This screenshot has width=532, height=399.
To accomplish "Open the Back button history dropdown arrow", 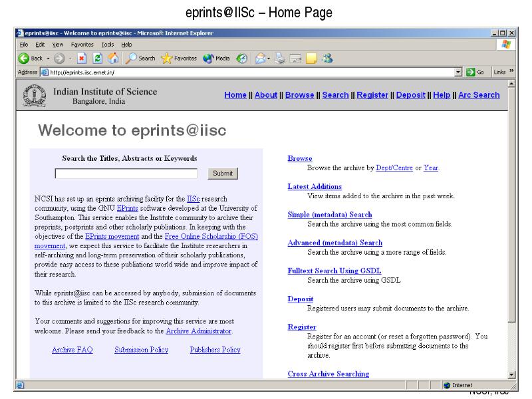I will click(48, 59).
